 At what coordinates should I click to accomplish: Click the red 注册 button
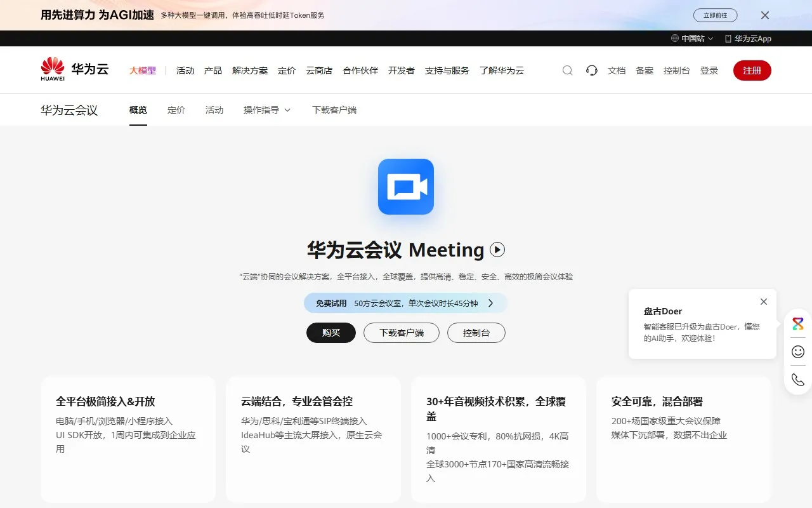point(752,70)
